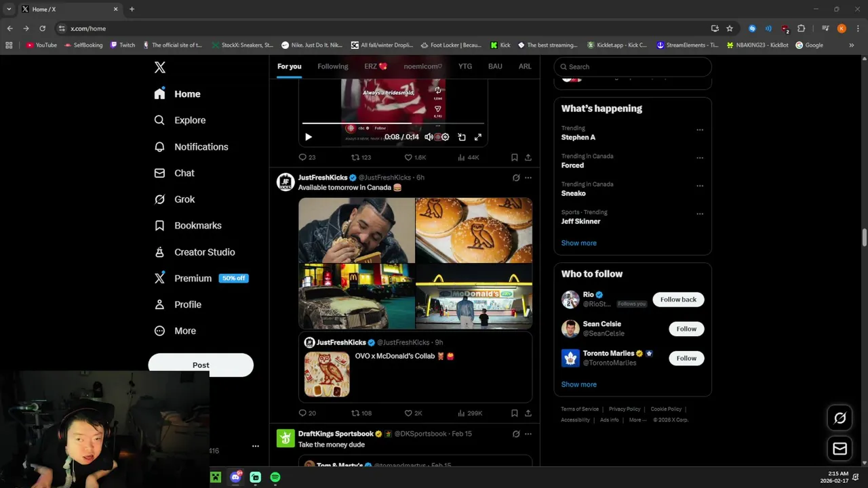Open Drake eating burger image
Image resolution: width=868 pixels, height=488 pixels.
pos(357,230)
